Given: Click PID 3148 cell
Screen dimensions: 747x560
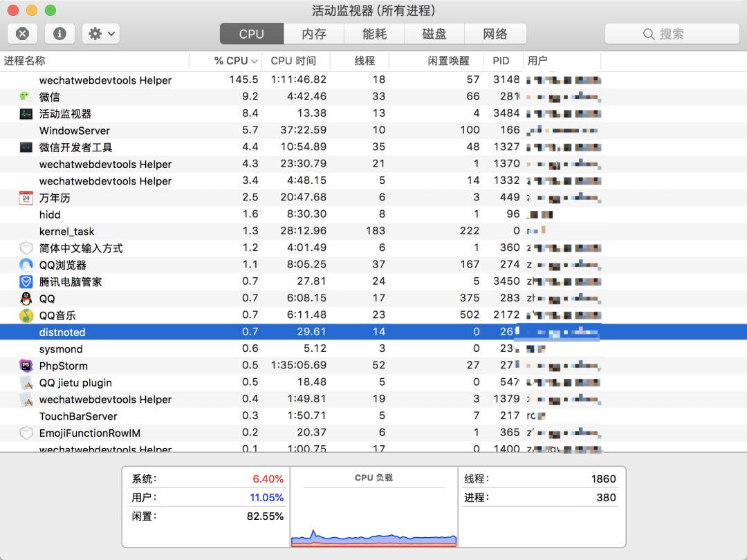Looking at the screenshot, I should coord(506,80).
